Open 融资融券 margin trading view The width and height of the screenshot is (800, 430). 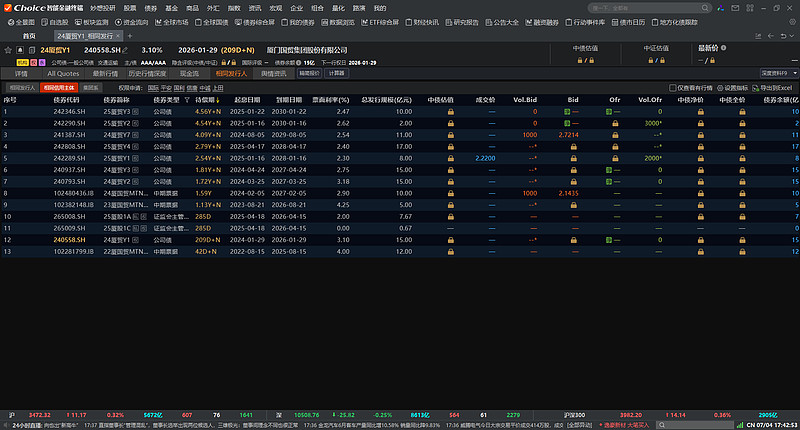coord(542,22)
